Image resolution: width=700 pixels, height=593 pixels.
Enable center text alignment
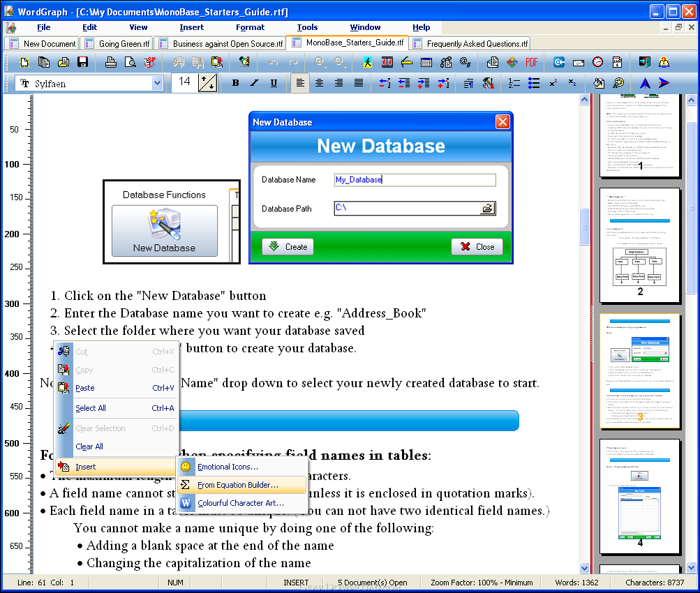(x=319, y=83)
